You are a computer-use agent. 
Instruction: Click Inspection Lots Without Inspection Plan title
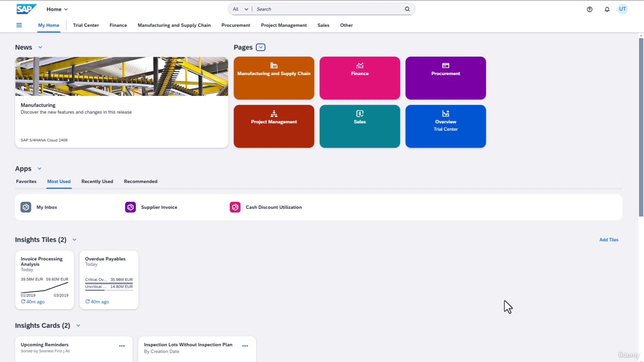pos(188,345)
